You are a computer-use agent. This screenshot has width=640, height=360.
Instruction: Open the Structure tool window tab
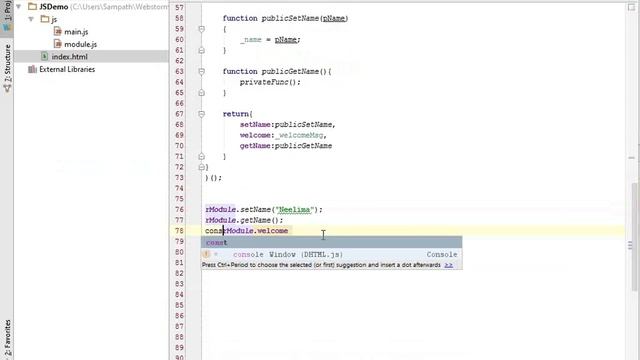(7, 68)
